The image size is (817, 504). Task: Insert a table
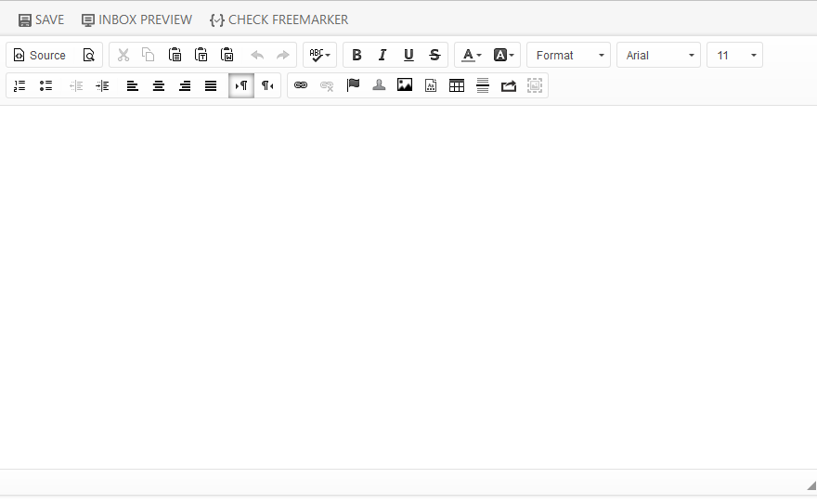457,85
